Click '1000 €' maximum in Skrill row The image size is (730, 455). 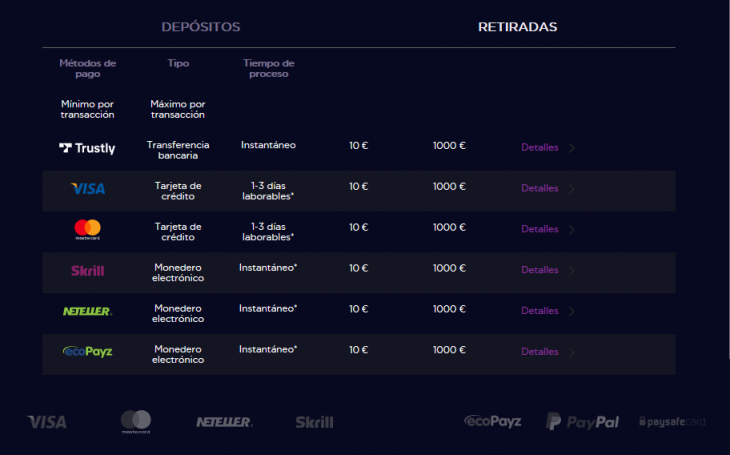click(449, 268)
